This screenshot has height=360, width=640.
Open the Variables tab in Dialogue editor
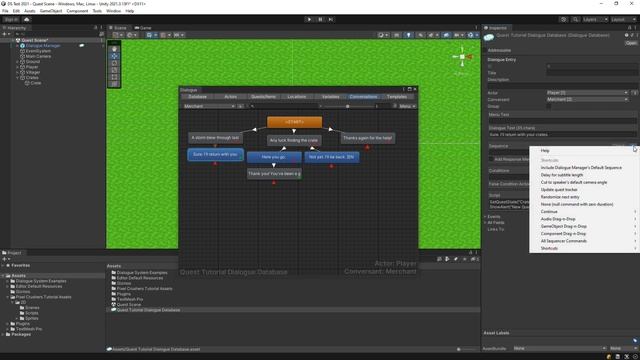tap(330, 97)
